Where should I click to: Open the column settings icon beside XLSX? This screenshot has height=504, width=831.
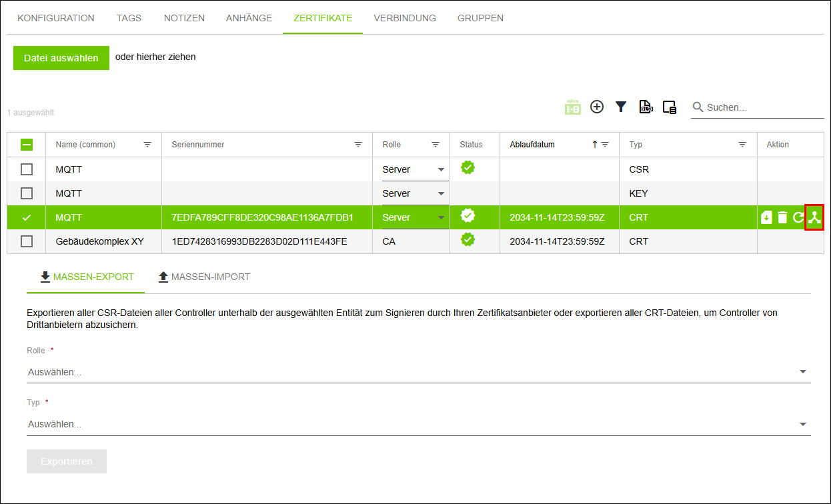670,107
